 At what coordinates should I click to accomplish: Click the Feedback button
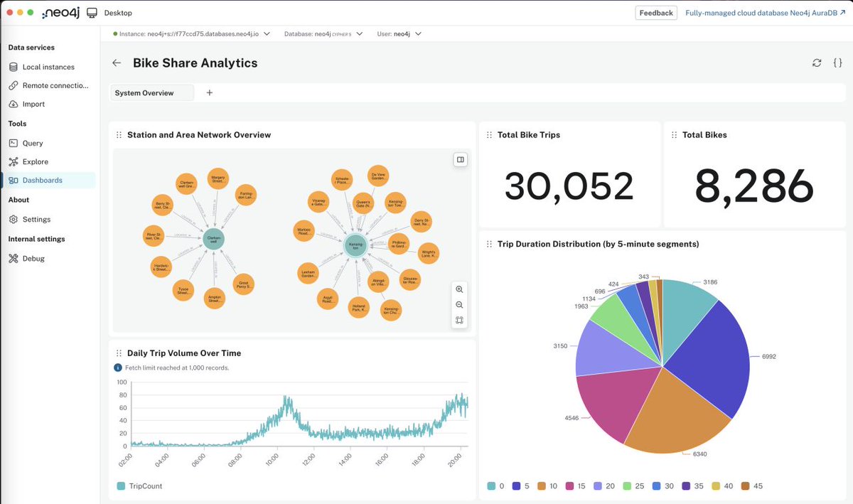tap(655, 13)
